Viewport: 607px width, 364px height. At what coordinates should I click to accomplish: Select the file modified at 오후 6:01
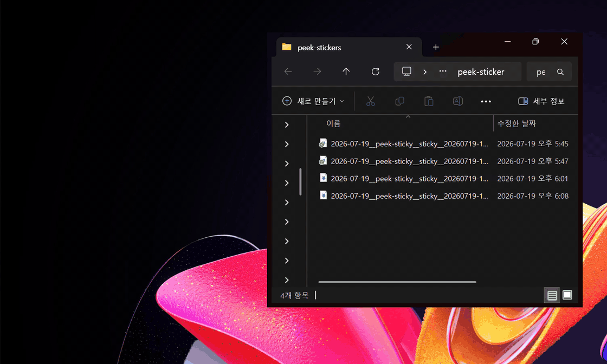pyautogui.click(x=443, y=178)
